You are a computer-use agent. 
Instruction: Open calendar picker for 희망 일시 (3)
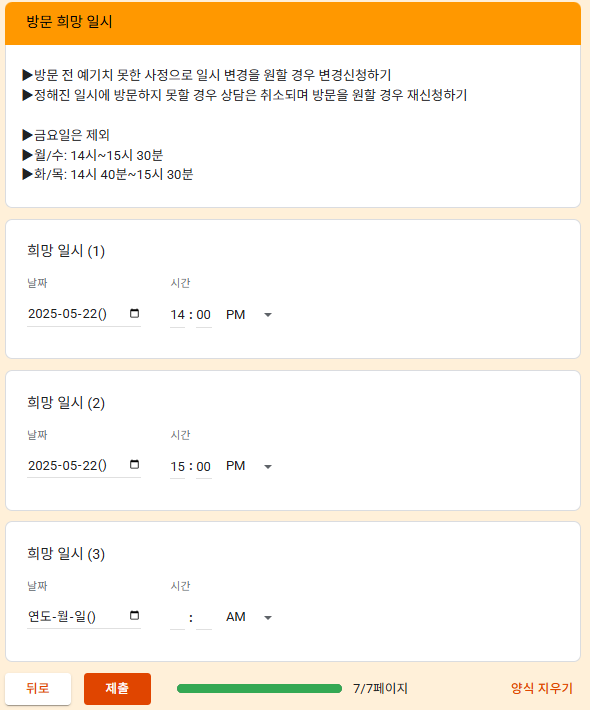134,615
